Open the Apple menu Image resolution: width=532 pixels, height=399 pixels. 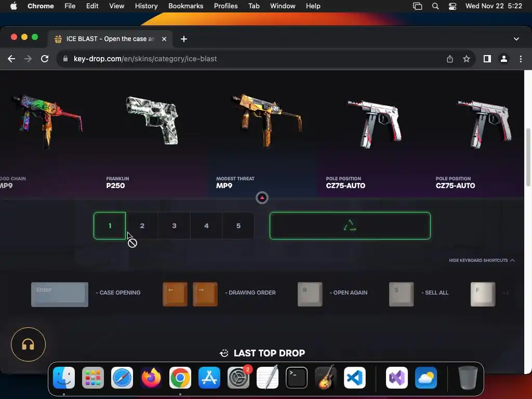(14, 6)
